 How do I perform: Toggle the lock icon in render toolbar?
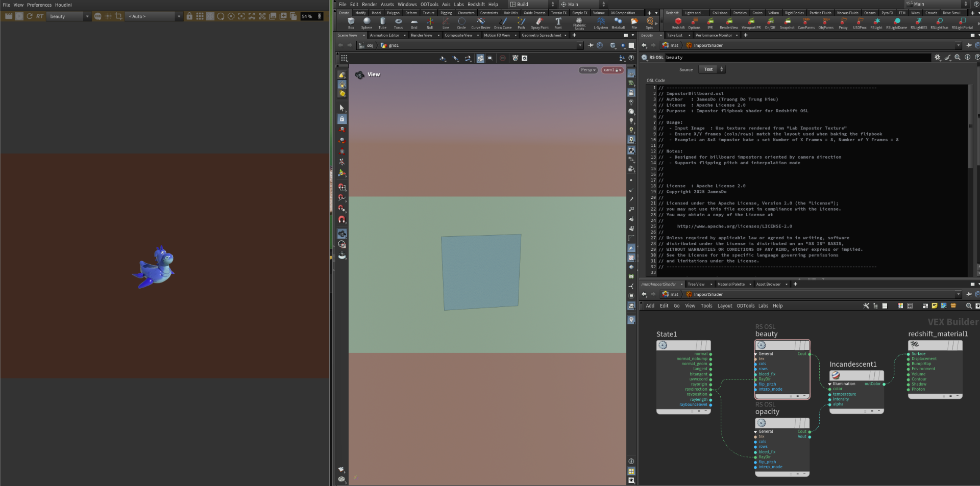pyautogui.click(x=189, y=16)
